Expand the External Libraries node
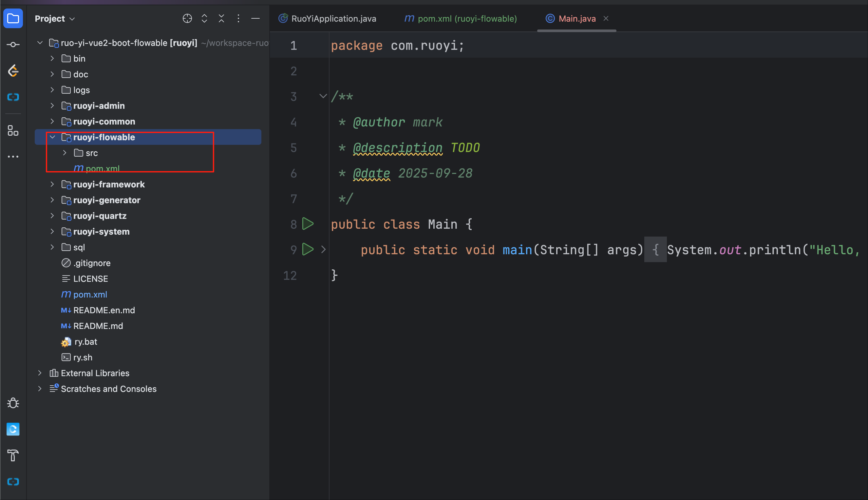The image size is (868, 500). click(40, 373)
